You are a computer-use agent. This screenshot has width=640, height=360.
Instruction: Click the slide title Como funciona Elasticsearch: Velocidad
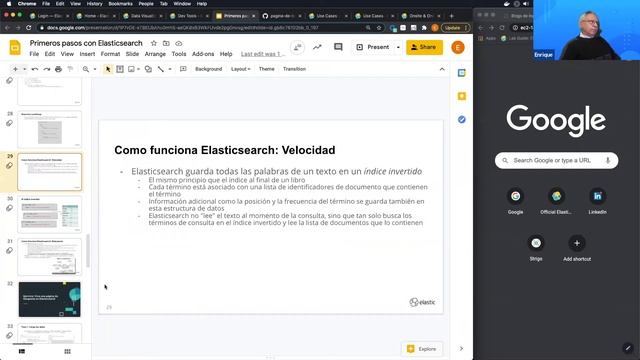point(225,150)
